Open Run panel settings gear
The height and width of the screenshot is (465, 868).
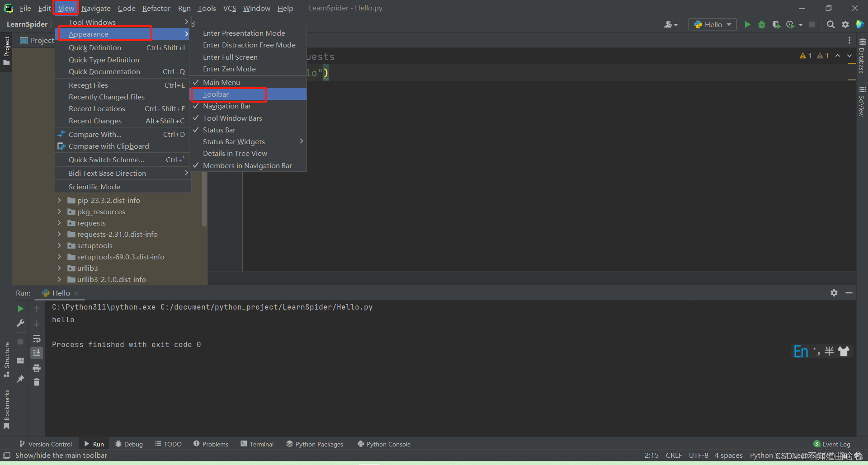pos(834,293)
